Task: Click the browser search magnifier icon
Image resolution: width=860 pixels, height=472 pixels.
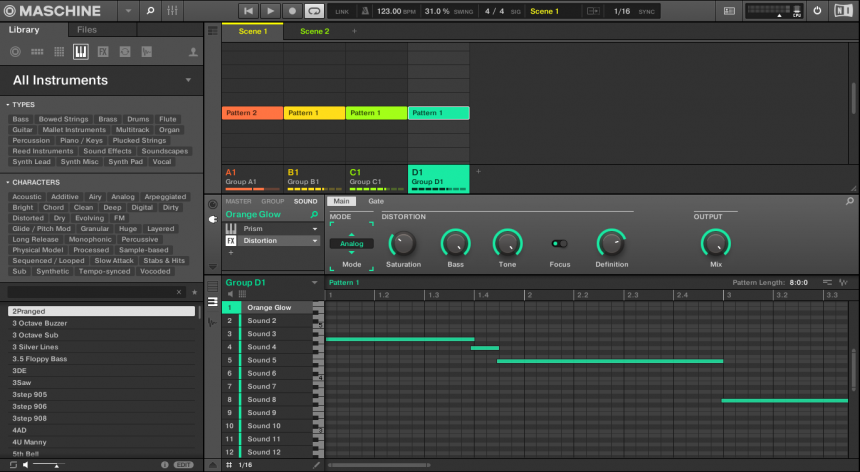Action: (150, 11)
